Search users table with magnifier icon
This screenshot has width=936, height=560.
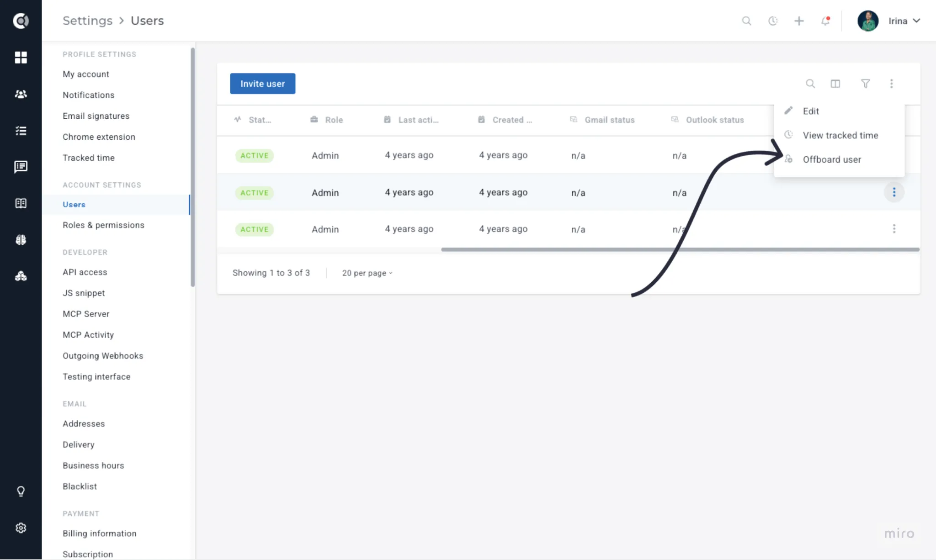810,84
